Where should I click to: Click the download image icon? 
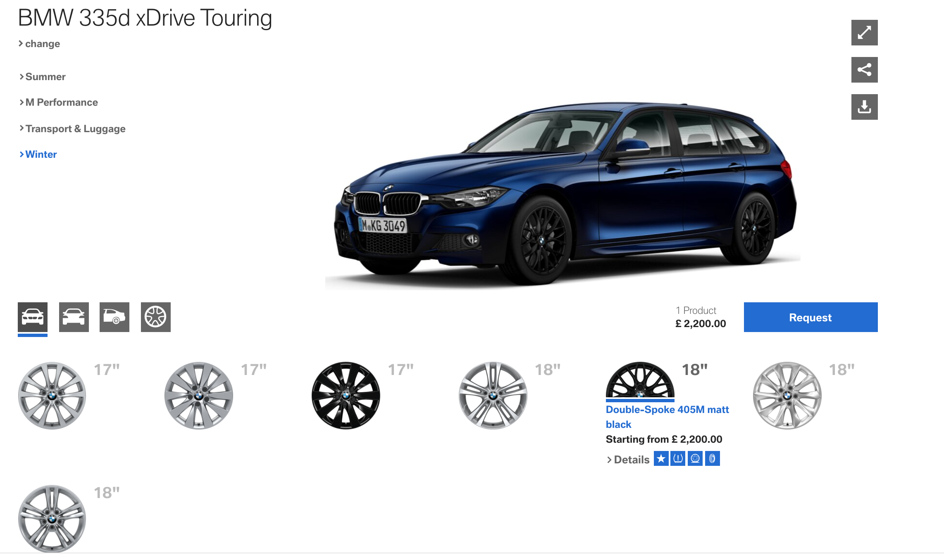[864, 107]
